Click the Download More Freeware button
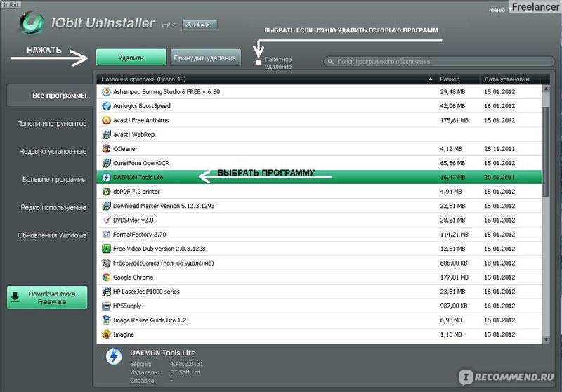The width and height of the screenshot is (562, 392). click(x=47, y=297)
